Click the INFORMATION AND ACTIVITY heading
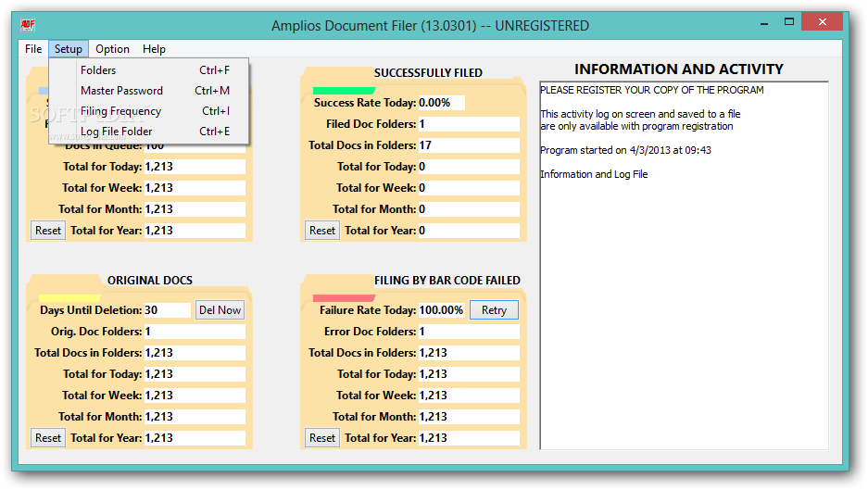 679,69
